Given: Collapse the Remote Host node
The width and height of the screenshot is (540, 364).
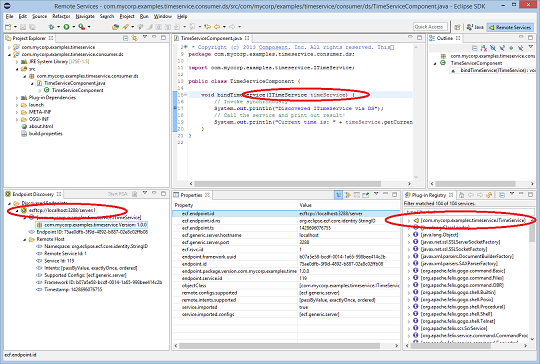Looking at the screenshot, I should tap(24, 239).
